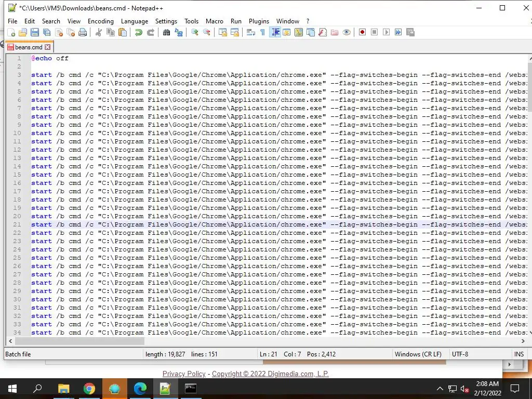Click the Close All toolbar icon
Image resolution: width=532 pixels, height=399 pixels.
point(71,33)
